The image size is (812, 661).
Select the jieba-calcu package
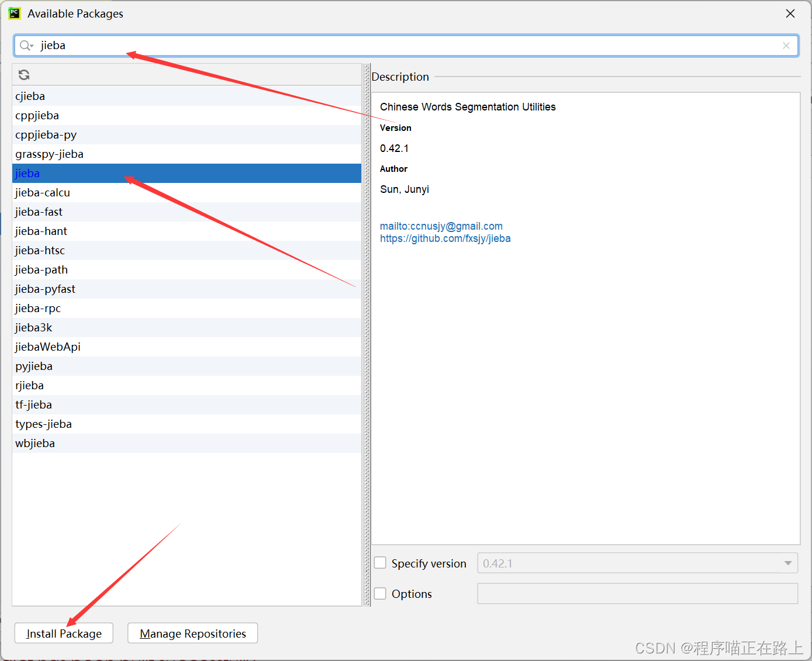click(187, 192)
